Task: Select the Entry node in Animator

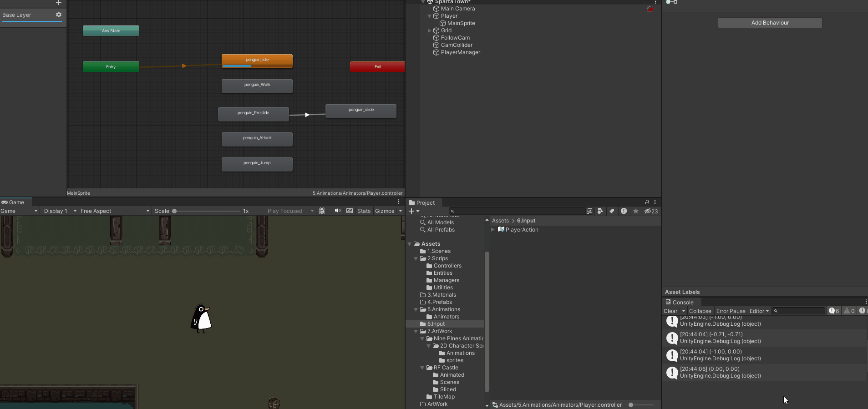Action: [111, 66]
